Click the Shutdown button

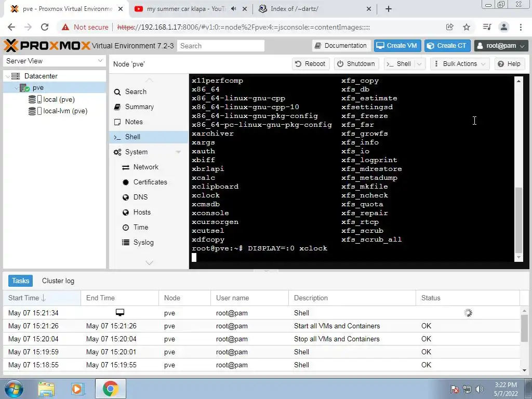(356, 64)
